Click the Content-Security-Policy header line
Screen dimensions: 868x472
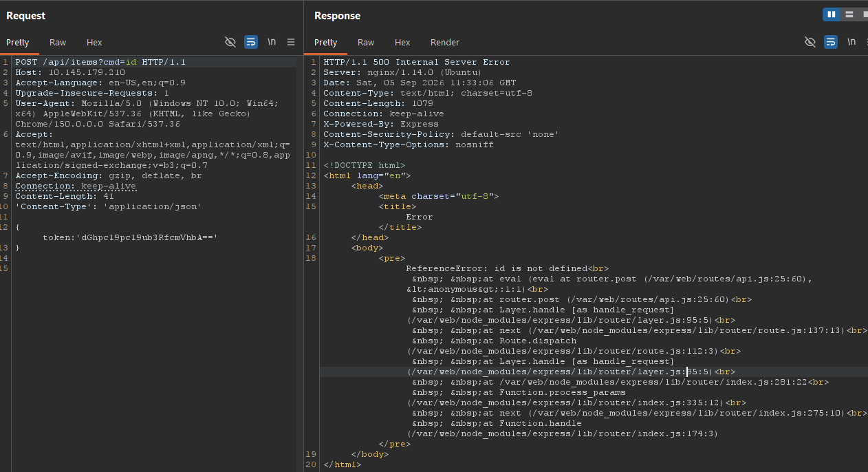point(441,134)
